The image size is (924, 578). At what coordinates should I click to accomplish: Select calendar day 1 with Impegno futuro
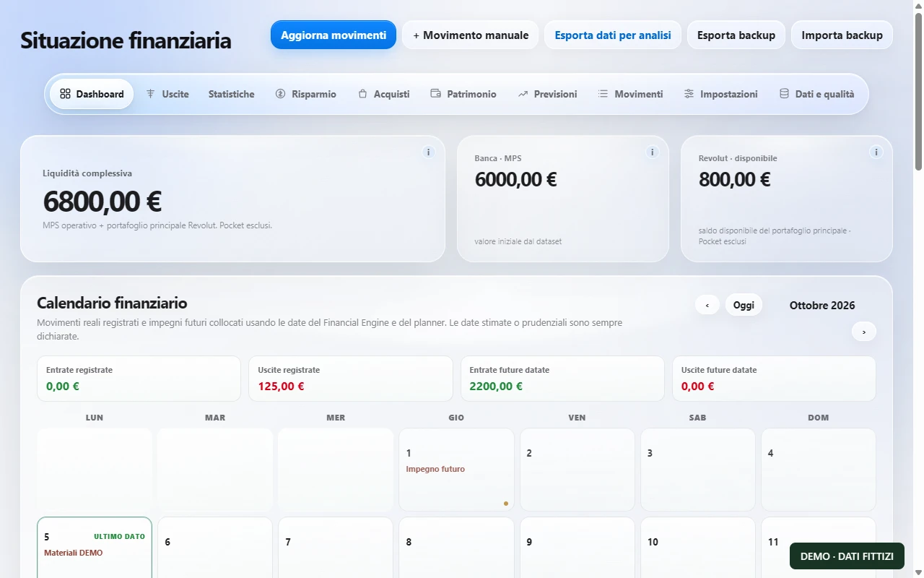[x=456, y=470]
